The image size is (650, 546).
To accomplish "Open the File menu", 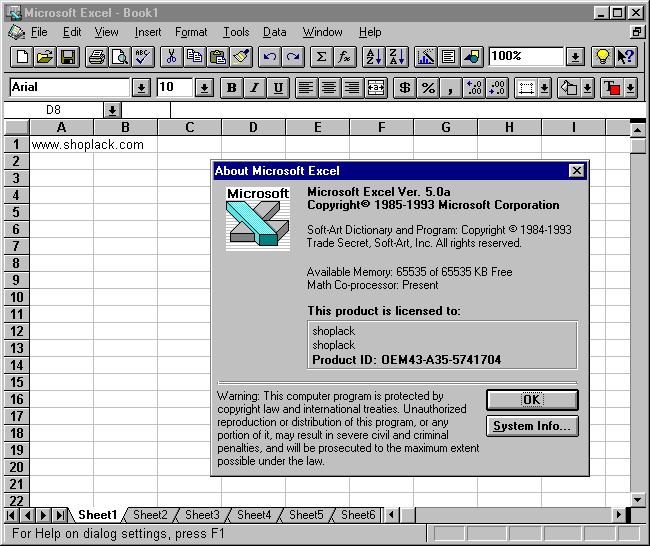I will [39, 32].
